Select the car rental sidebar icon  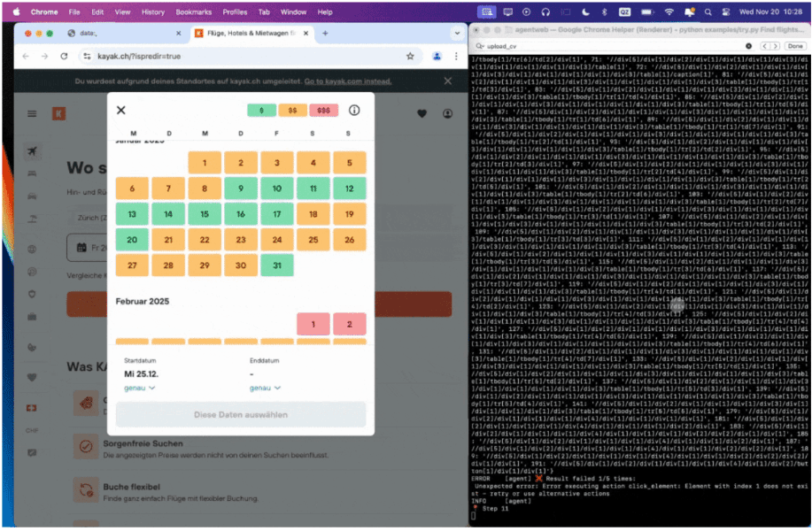32,196
